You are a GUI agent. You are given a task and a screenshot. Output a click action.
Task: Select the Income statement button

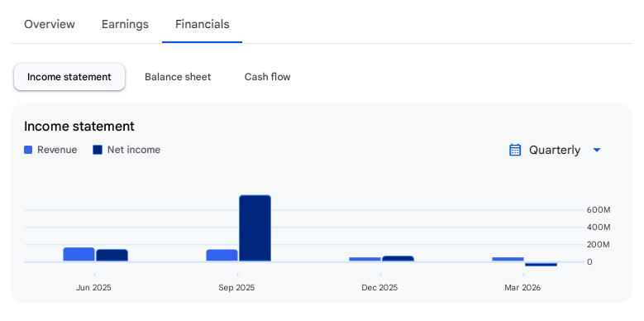pos(69,77)
